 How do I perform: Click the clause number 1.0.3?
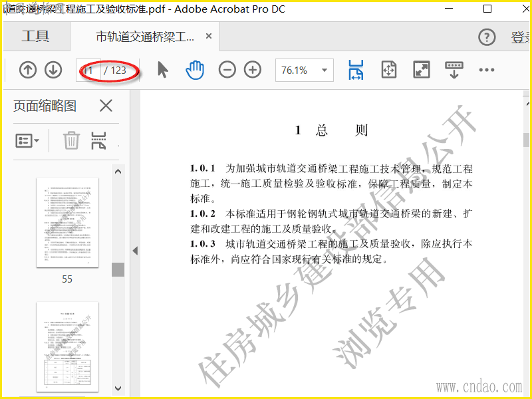coord(203,244)
